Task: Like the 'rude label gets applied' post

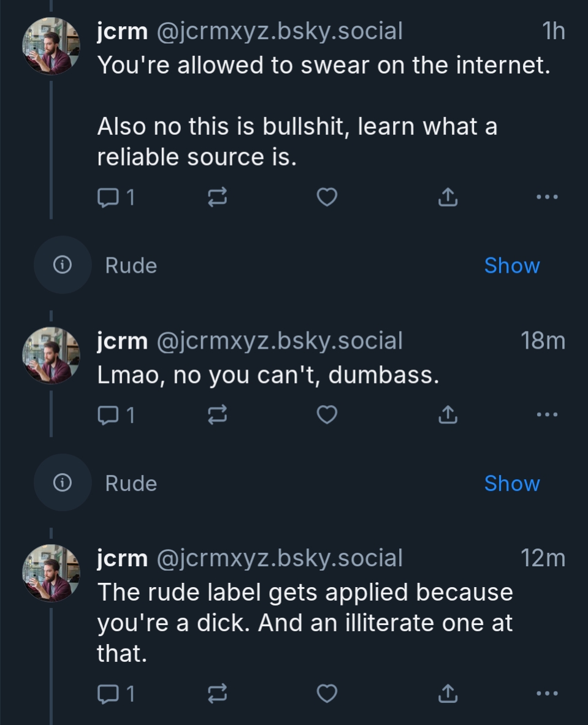Action: point(327,694)
